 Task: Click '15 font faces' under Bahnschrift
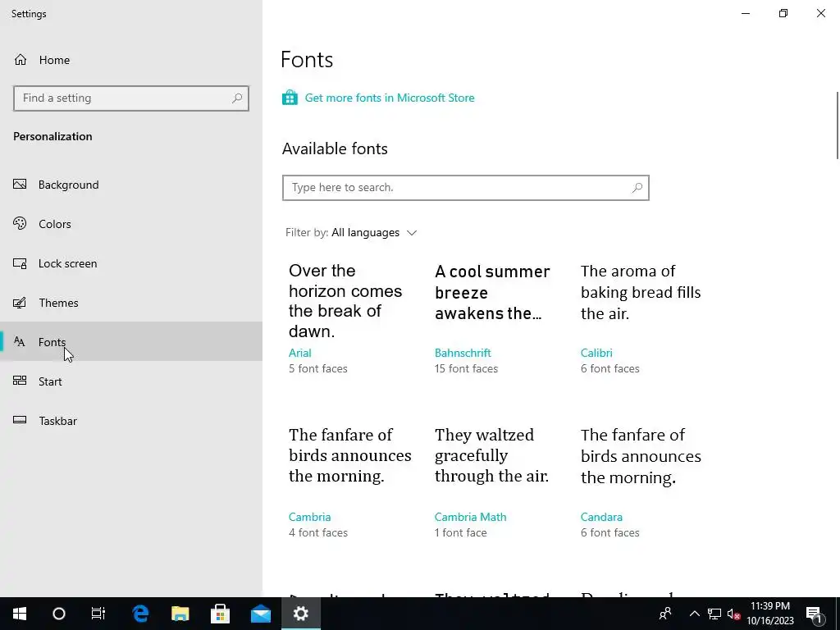[466, 368]
